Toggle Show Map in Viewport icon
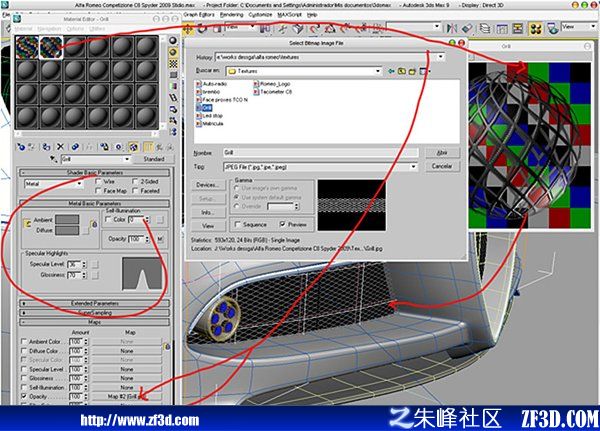This screenshot has height=431, width=600. pyautogui.click(x=133, y=147)
